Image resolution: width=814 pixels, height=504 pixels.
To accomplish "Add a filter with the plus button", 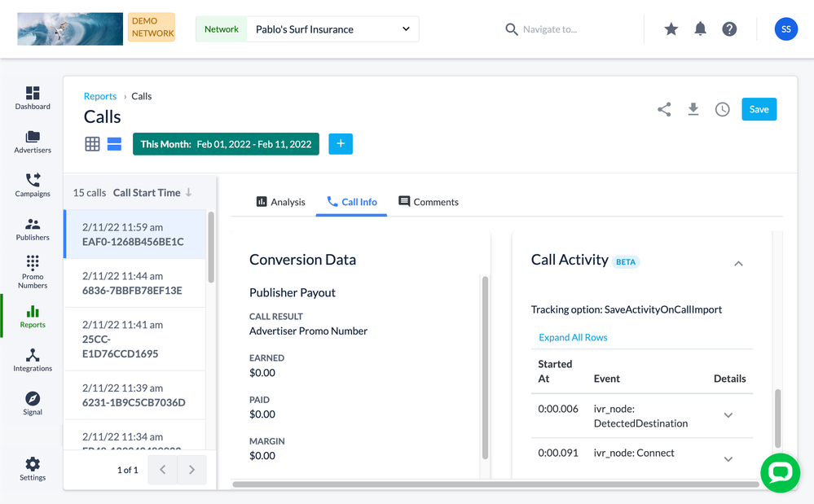I will [341, 144].
